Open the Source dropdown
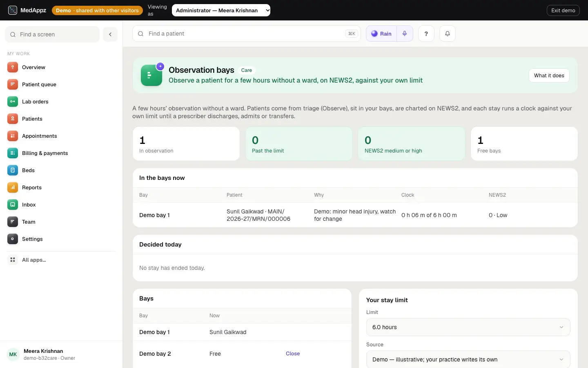Image resolution: width=588 pixels, height=368 pixels. tap(468, 359)
